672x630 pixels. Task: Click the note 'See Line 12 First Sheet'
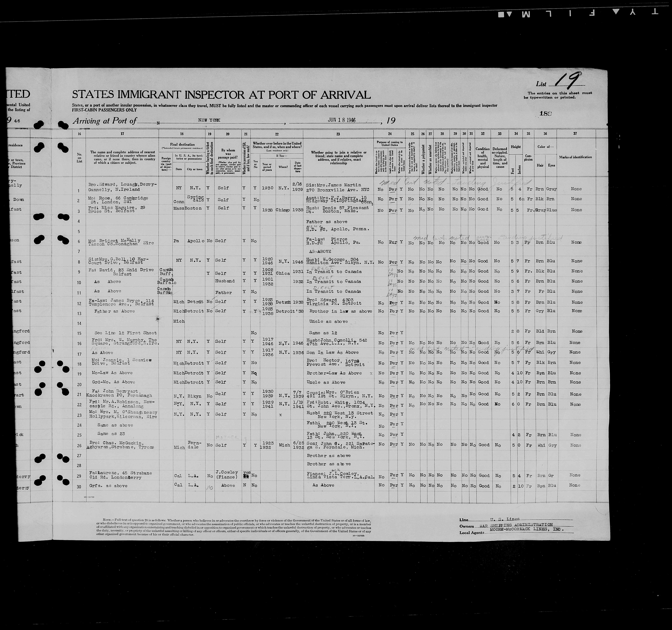coord(126,333)
